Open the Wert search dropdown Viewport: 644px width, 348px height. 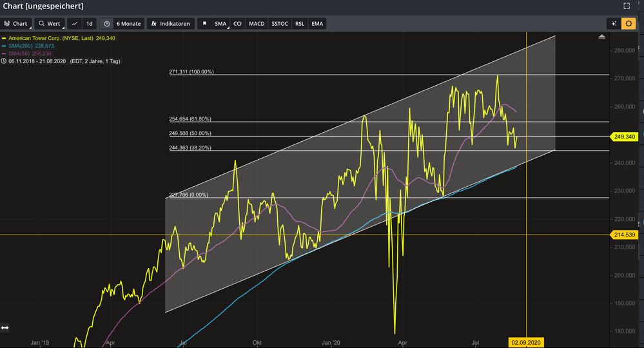click(49, 24)
